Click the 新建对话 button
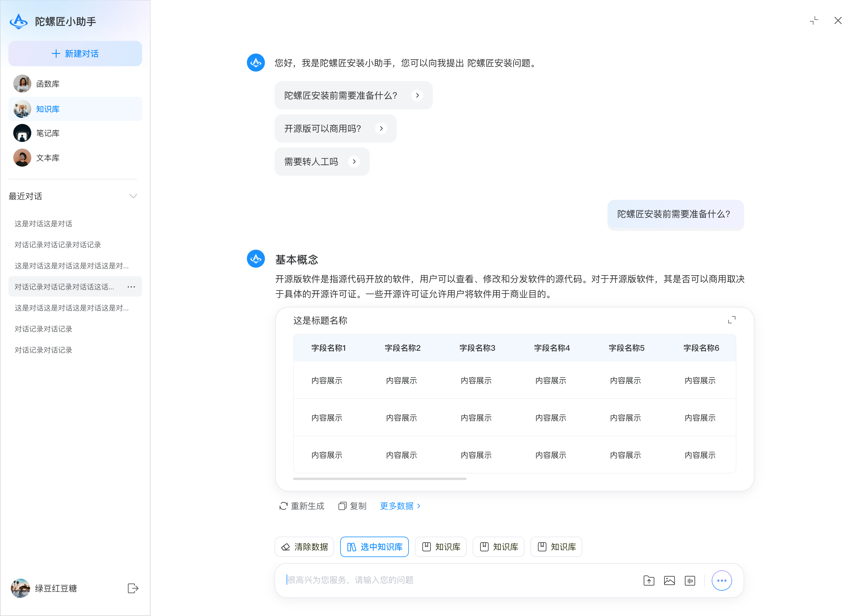Screen dimensions: 867x616 pos(75,54)
